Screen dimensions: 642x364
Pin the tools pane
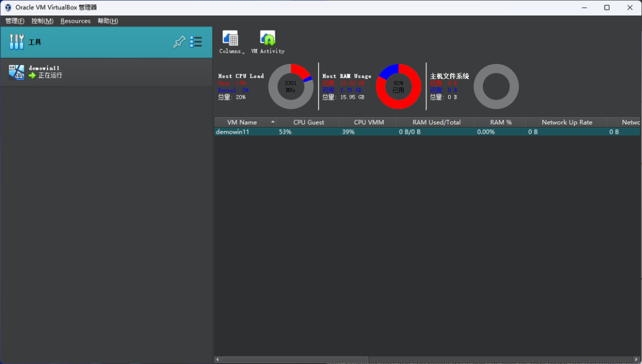(180, 42)
